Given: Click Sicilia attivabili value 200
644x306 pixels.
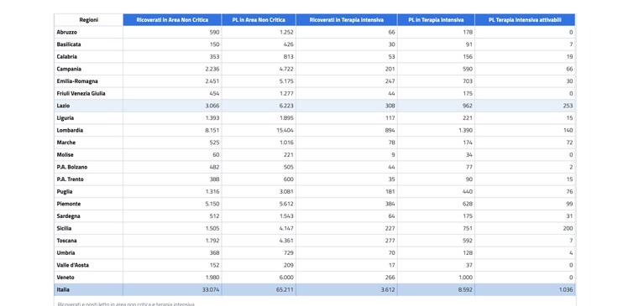Looking at the screenshot, I should (568, 229).
